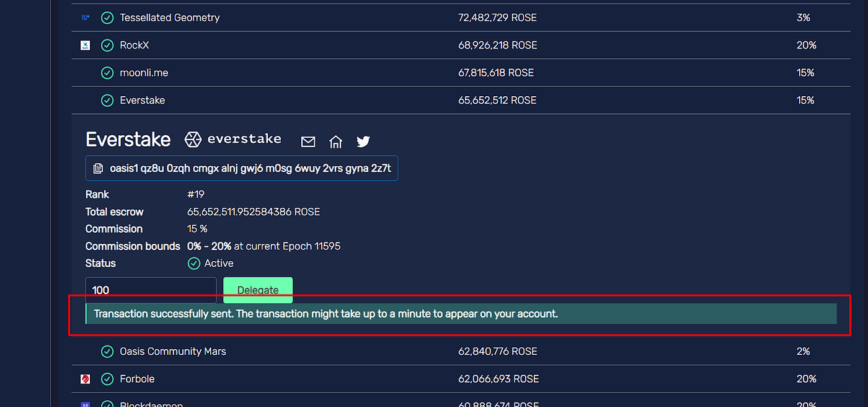The image size is (868, 407).
Task: Collapse the Everstake validator row
Action: coord(461,100)
